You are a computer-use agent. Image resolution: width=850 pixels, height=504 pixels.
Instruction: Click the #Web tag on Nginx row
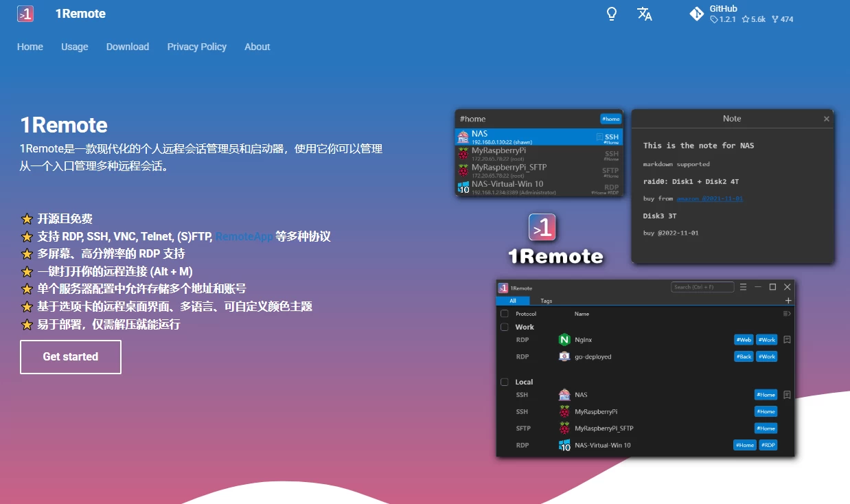click(744, 339)
